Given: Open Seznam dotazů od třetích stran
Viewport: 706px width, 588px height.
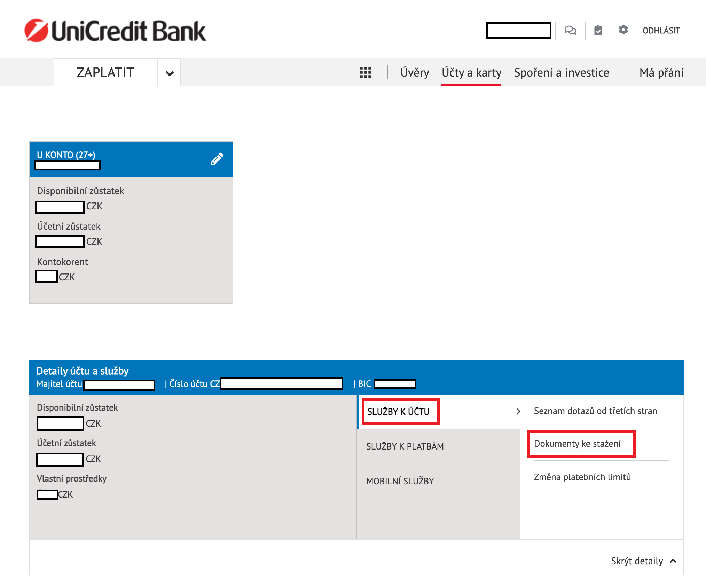Looking at the screenshot, I should [595, 411].
